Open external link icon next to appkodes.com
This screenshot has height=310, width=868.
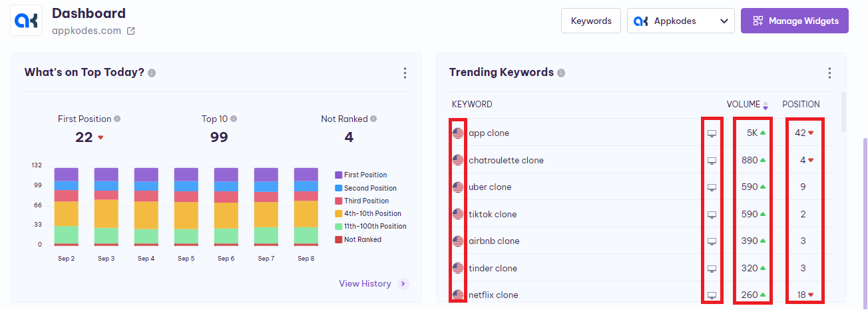pos(131,31)
